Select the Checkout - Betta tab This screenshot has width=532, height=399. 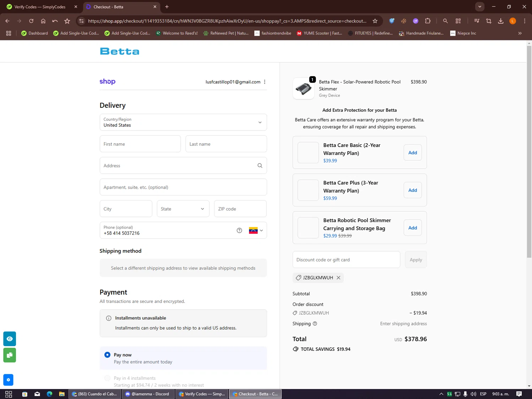point(121,7)
